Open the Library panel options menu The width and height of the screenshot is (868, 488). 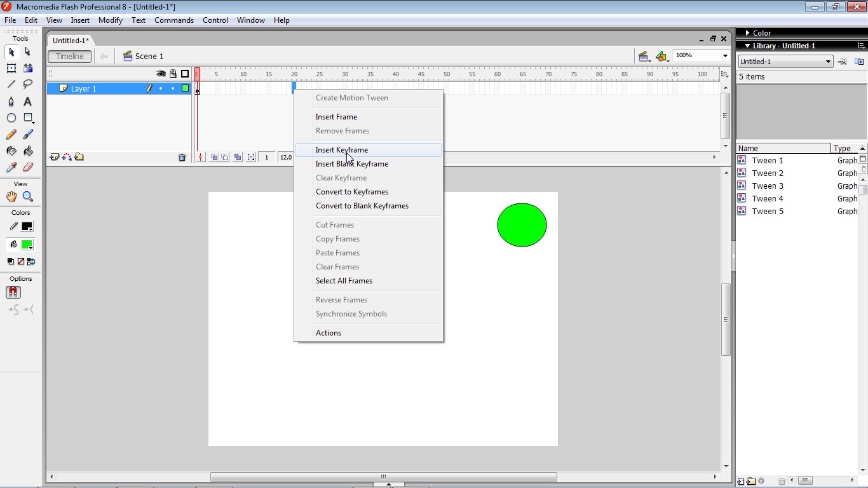tap(862, 46)
